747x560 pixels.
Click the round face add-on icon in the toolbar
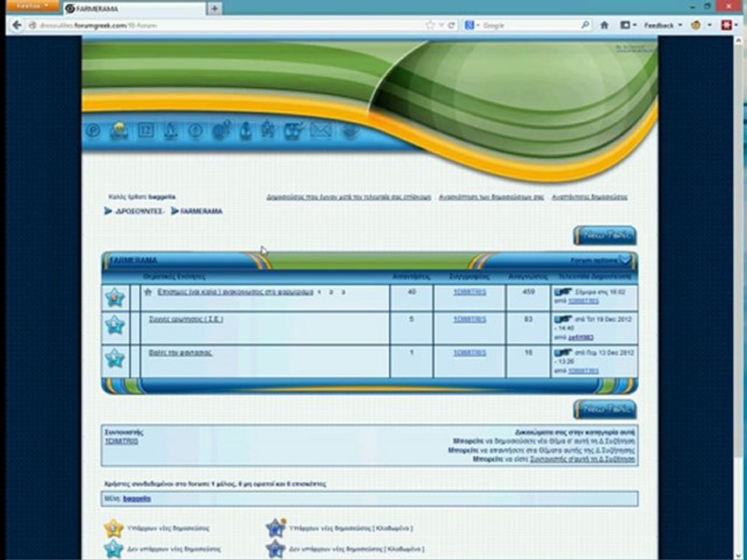(696, 25)
